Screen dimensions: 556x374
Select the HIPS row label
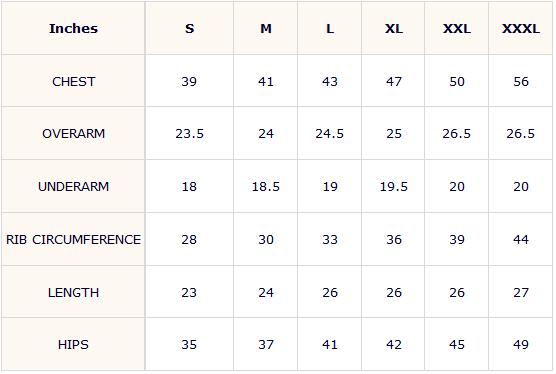tap(73, 344)
